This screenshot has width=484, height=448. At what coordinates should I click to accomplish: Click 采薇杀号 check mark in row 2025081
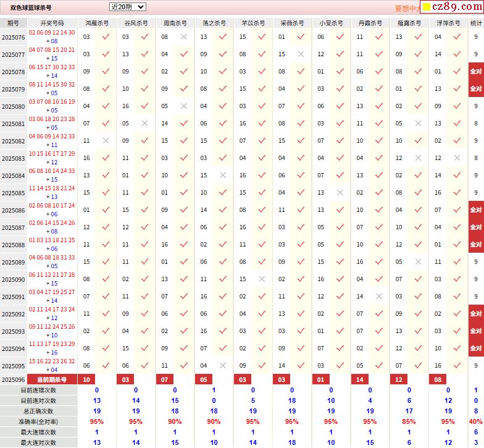pyautogui.click(x=301, y=124)
